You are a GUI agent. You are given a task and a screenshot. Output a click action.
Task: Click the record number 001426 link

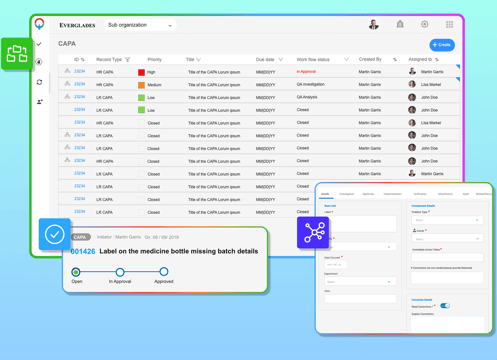click(83, 251)
